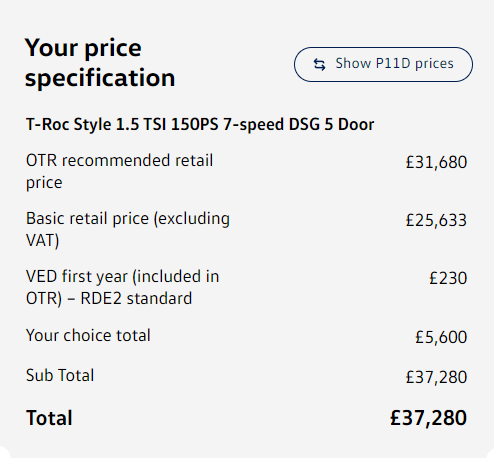
Task: Click the swap arrows icon in P11D button
Action: 319,64
